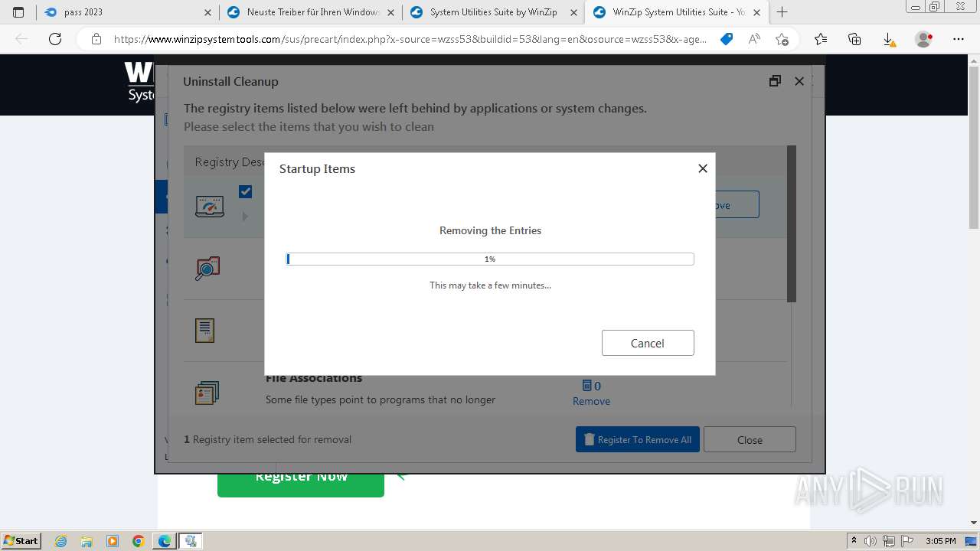
Task: Click the Close button in Uninstall Cleanup
Action: [x=750, y=439]
